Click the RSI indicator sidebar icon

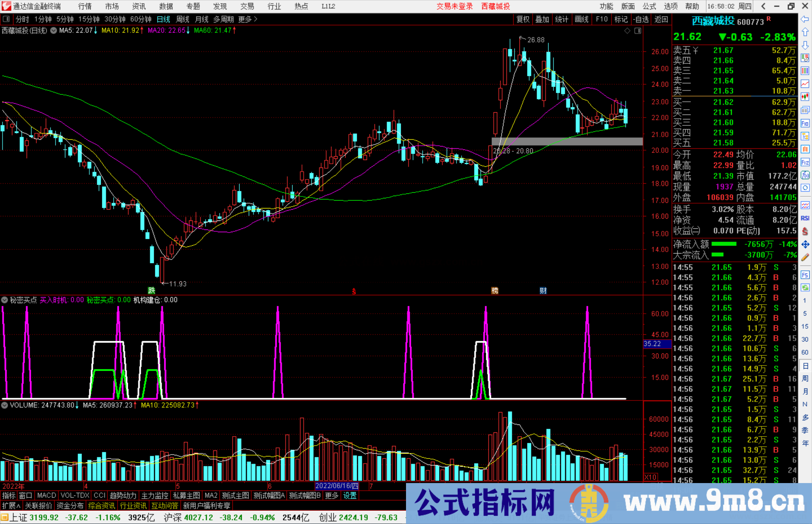[805, 218]
